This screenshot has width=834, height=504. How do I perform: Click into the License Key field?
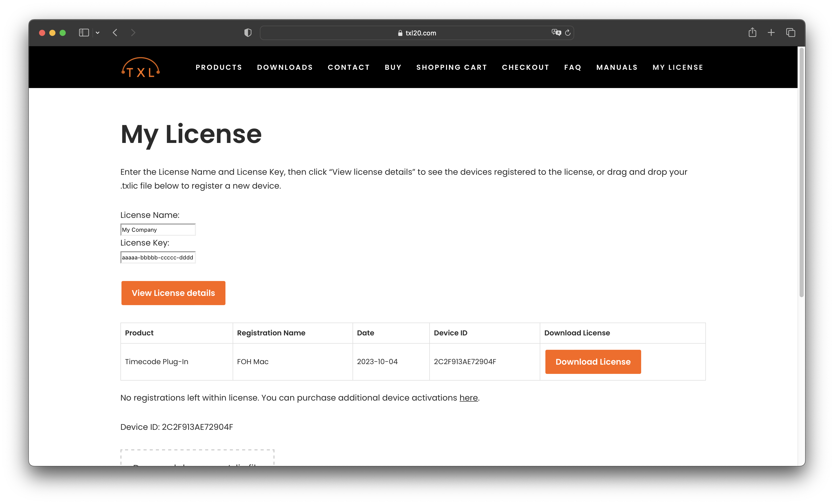click(158, 257)
